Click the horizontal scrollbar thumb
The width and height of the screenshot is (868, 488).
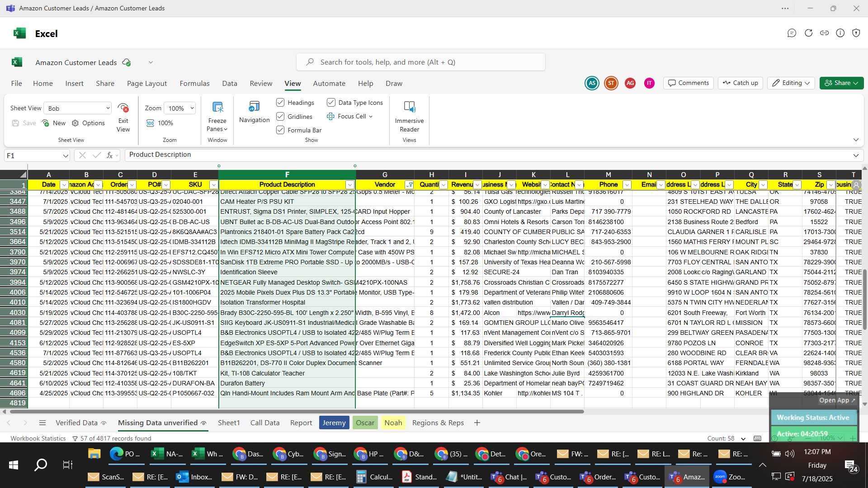297,412
